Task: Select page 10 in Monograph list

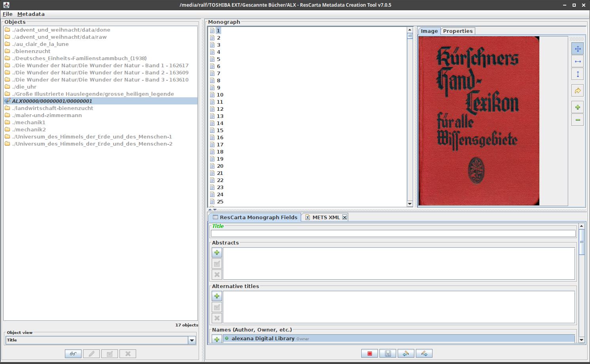Action: pos(220,95)
